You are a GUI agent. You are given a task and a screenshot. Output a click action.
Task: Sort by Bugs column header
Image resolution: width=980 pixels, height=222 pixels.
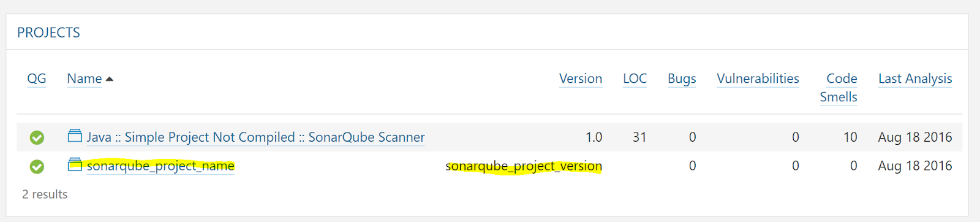682,78
